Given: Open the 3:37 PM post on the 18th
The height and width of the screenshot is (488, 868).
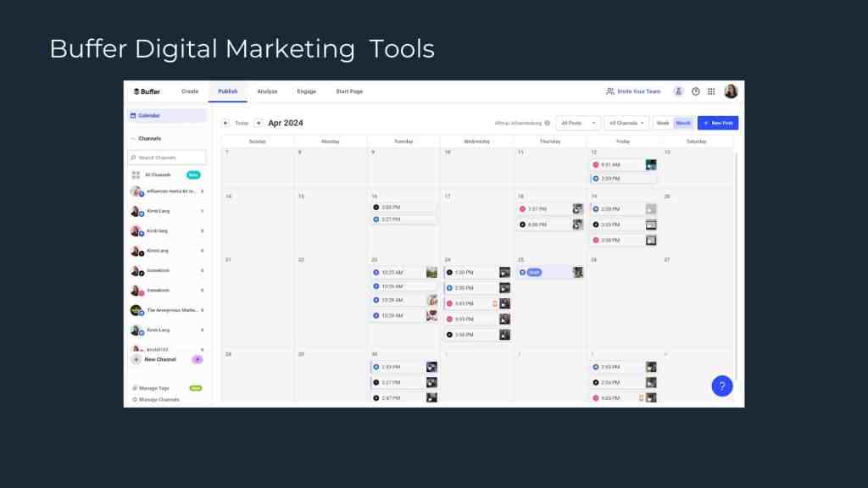Looking at the screenshot, I should 549,209.
